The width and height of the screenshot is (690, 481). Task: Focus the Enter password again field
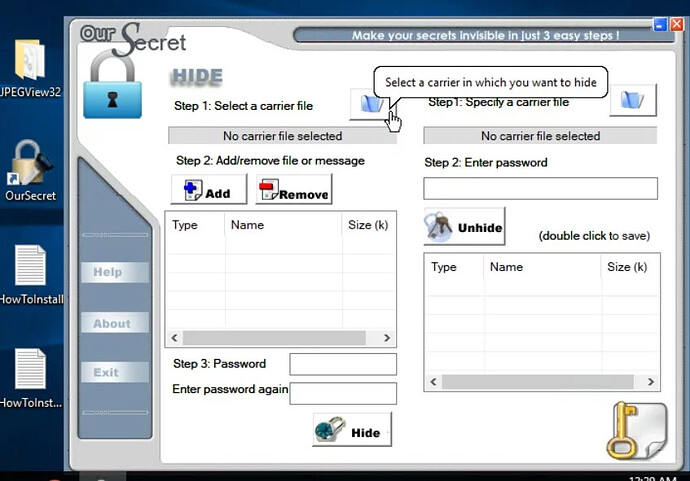343,393
